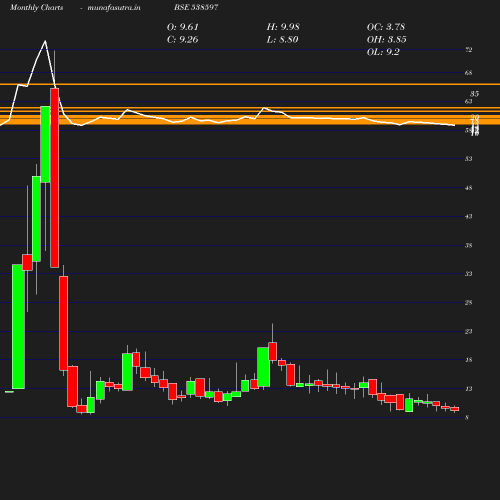Click the 23 price axis label
The height and width of the screenshot is (500, 500).
click(x=469, y=331)
